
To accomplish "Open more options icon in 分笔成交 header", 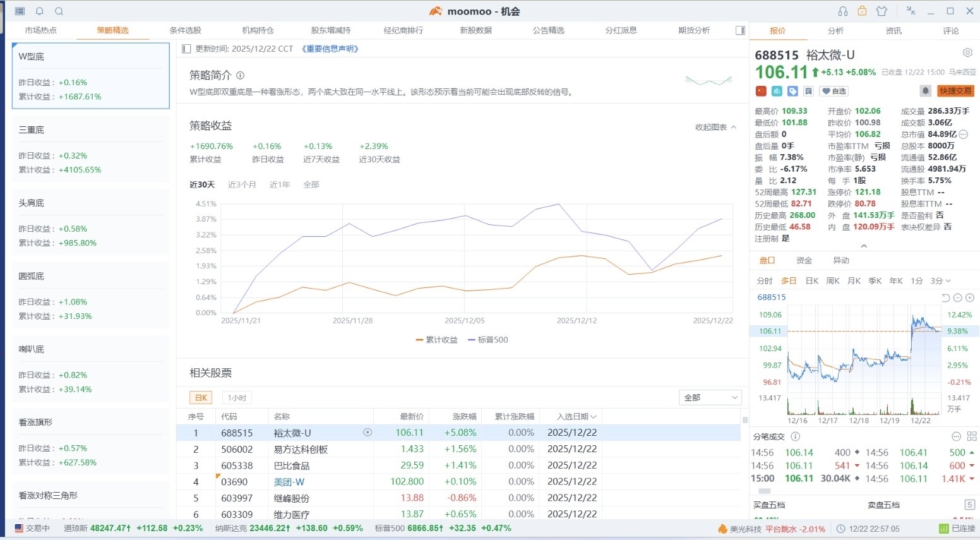I will pos(956,436).
